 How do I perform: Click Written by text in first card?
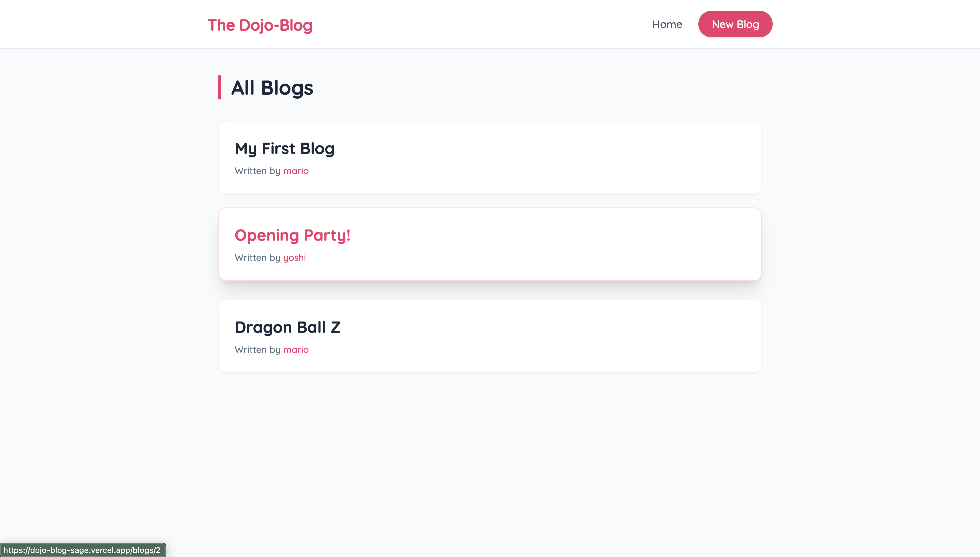pyautogui.click(x=257, y=171)
